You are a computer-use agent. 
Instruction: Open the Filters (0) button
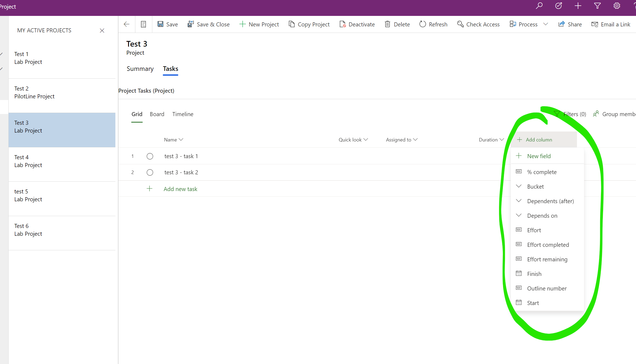coord(570,114)
